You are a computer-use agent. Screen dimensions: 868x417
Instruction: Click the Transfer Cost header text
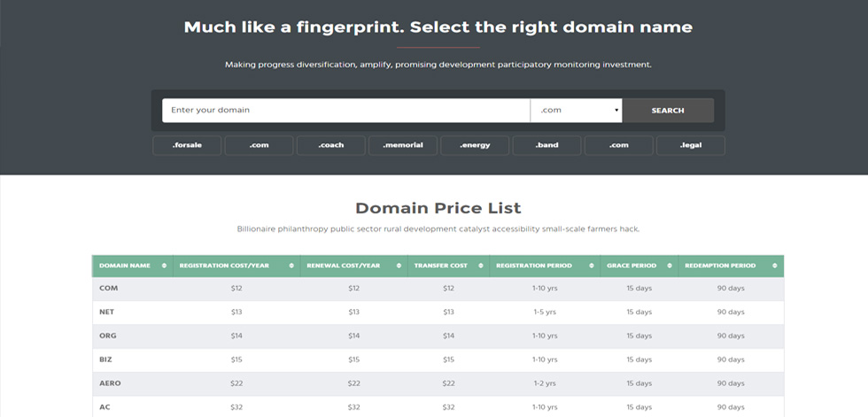(x=441, y=266)
